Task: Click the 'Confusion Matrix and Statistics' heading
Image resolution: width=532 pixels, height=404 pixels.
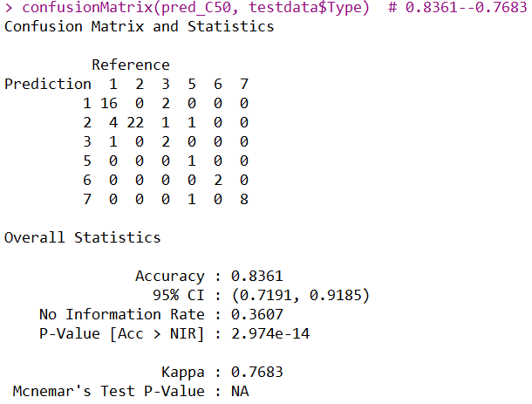Action: (139, 26)
